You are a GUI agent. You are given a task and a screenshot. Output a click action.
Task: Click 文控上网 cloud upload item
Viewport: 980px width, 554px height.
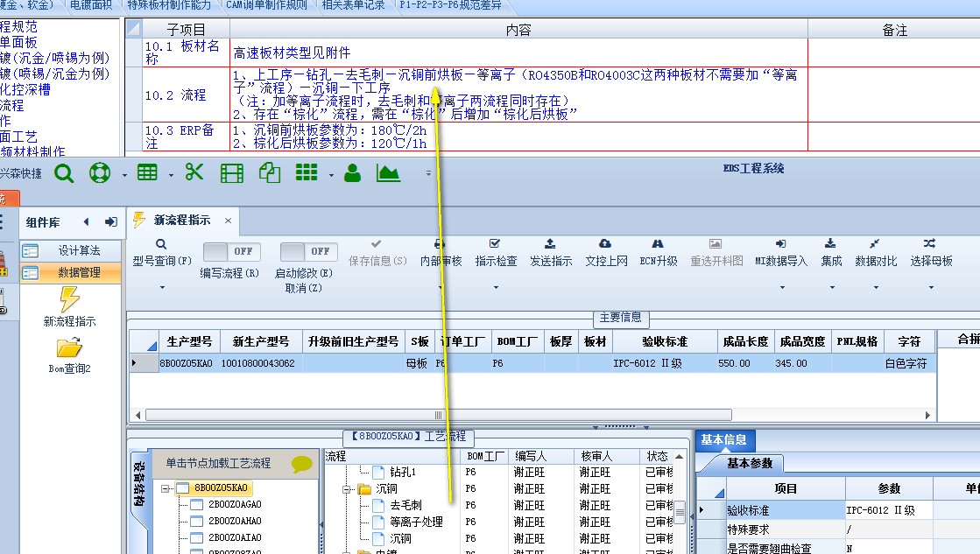coord(606,253)
